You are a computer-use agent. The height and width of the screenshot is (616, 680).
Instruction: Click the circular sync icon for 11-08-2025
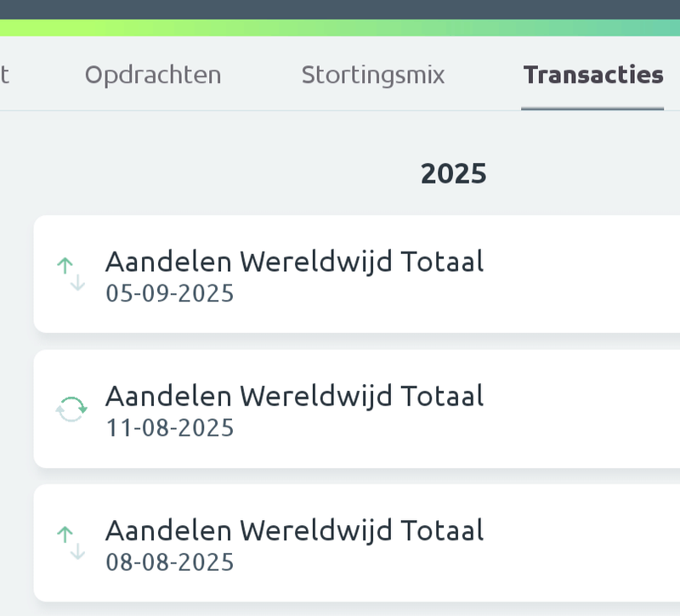click(71, 409)
